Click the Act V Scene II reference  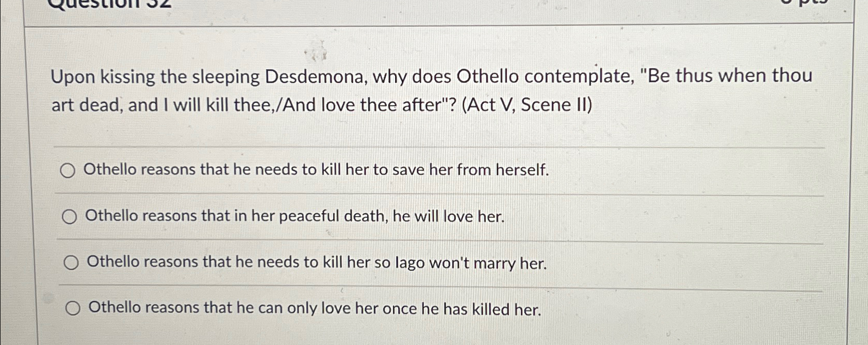[x=526, y=105]
